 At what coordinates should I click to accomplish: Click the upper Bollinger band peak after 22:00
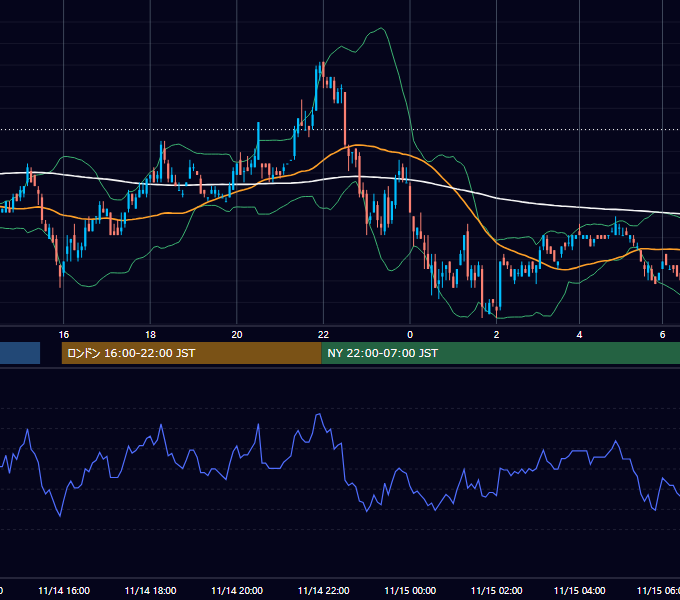click(x=381, y=29)
